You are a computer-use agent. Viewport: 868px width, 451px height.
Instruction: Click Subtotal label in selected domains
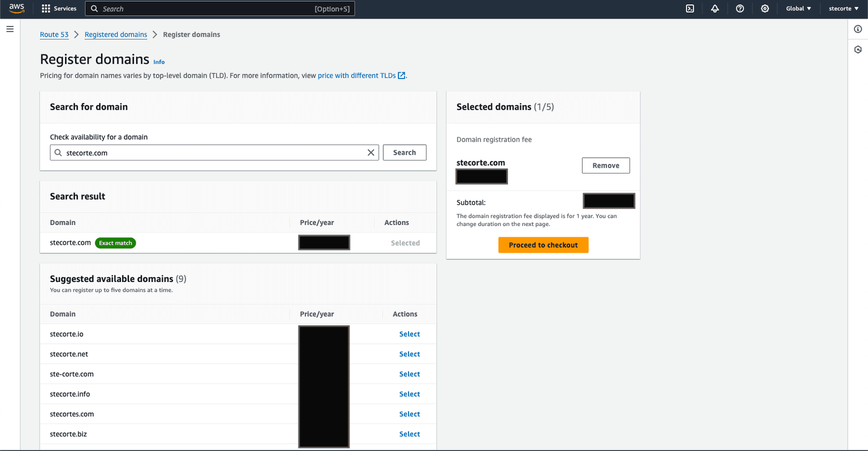click(x=471, y=202)
